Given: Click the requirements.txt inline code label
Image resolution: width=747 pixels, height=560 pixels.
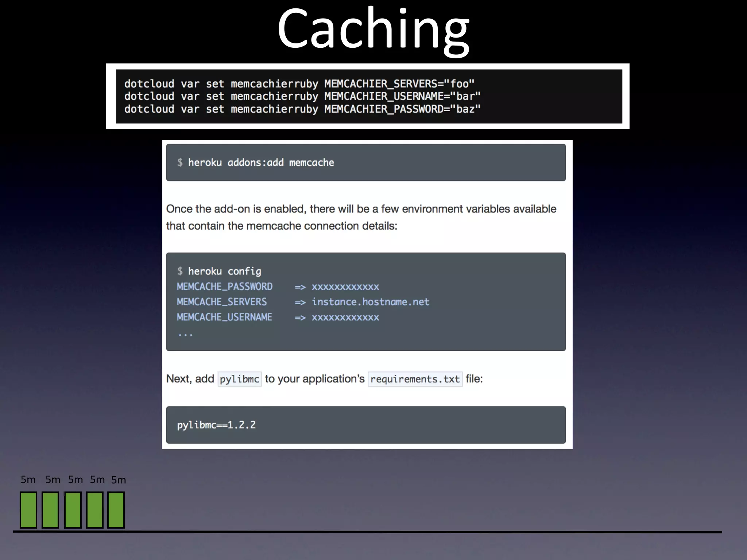Looking at the screenshot, I should click(x=415, y=379).
